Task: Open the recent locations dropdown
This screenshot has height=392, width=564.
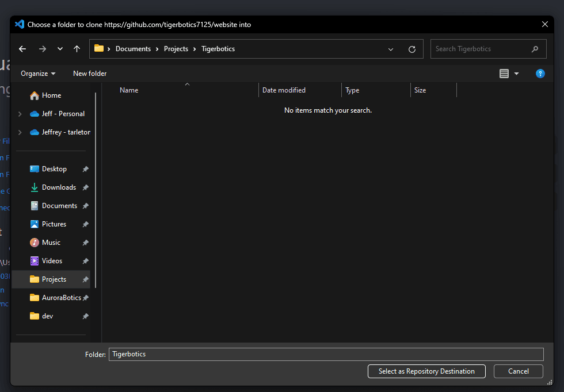Action: tap(60, 49)
